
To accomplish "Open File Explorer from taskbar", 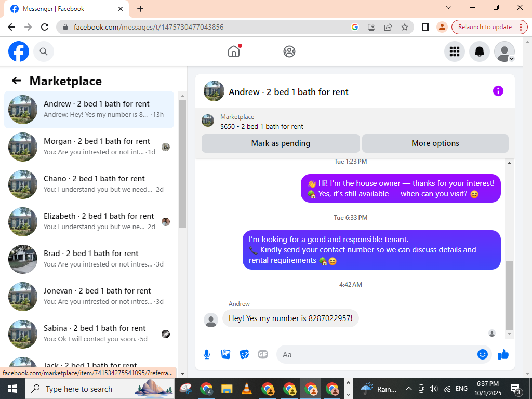I will (227, 389).
